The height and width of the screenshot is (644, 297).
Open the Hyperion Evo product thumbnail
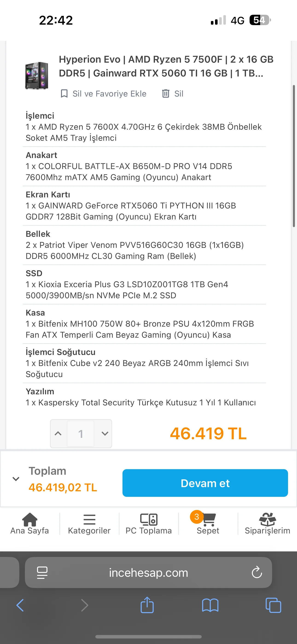click(x=37, y=76)
